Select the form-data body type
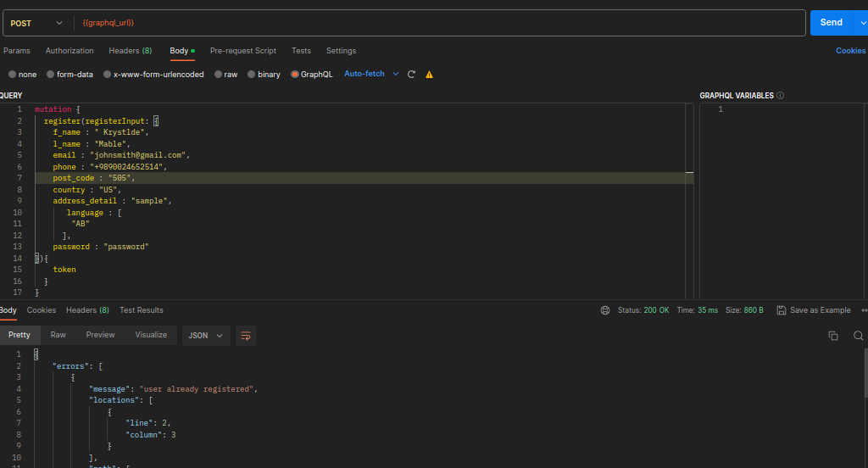868x468 pixels. 70,75
